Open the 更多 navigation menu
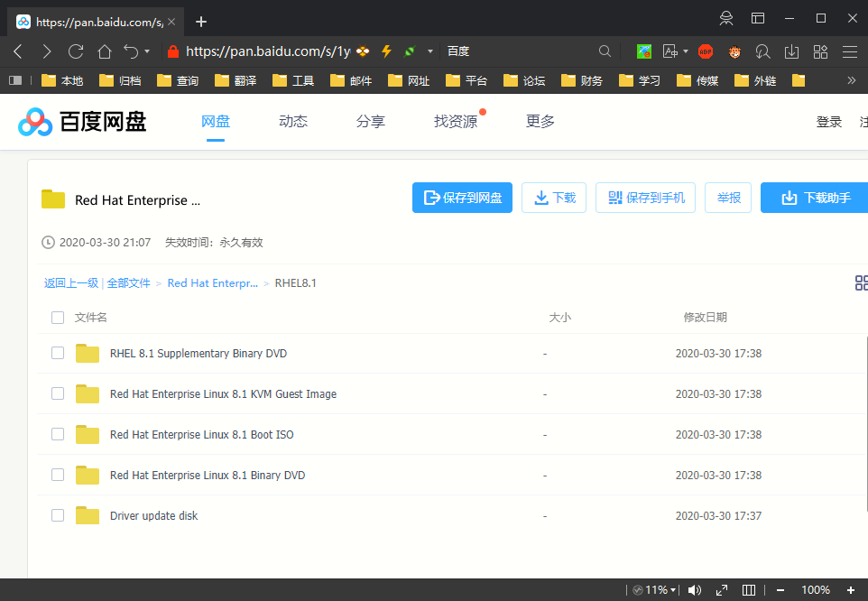Image resolution: width=868 pixels, height=601 pixels. (540, 121)
